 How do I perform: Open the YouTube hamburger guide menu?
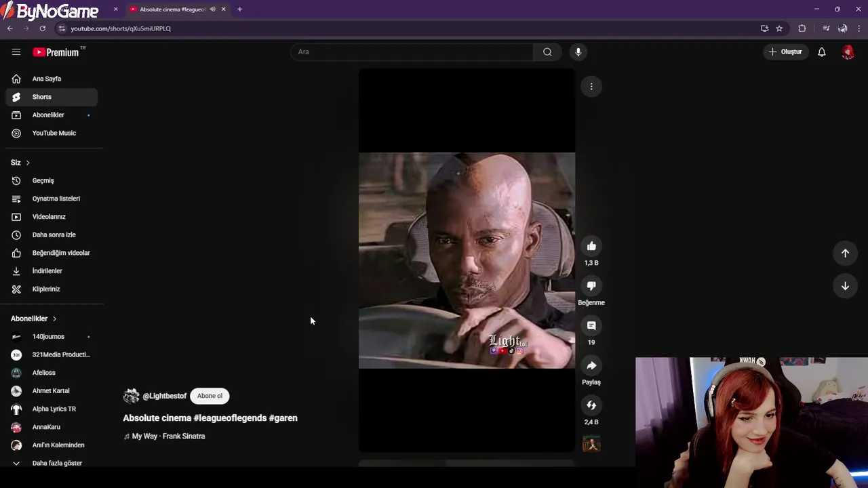coord(16,52)
